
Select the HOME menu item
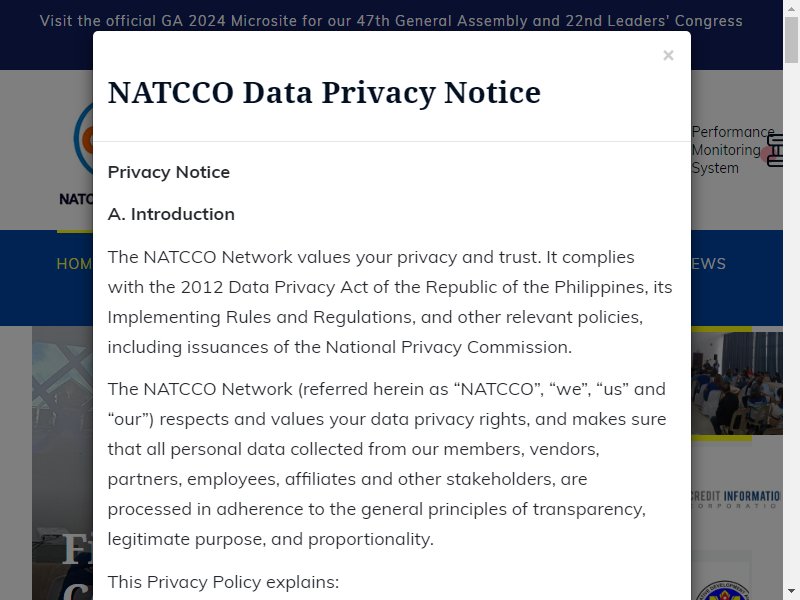coord(74,264)
